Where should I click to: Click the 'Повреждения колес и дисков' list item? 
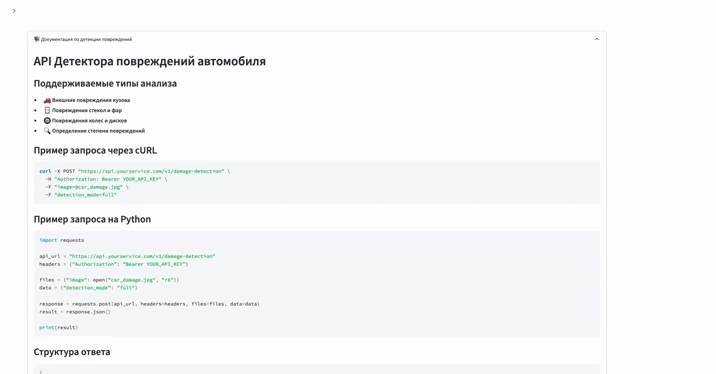[90, 121]
